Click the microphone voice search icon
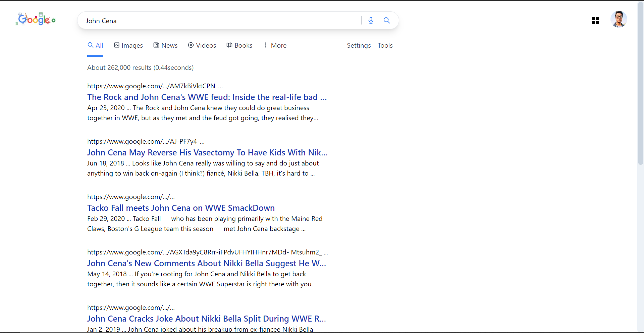644x333 pixels. (x=371, y=20)
